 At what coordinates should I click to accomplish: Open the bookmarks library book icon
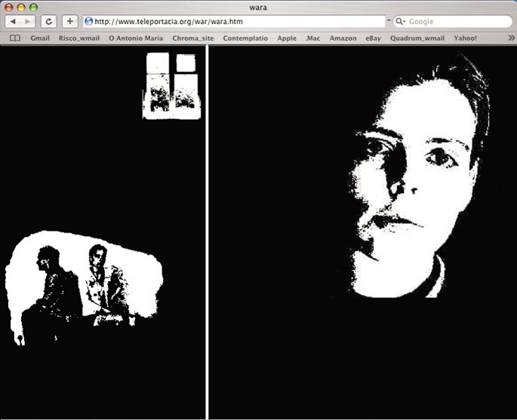(x=15, y=38)
